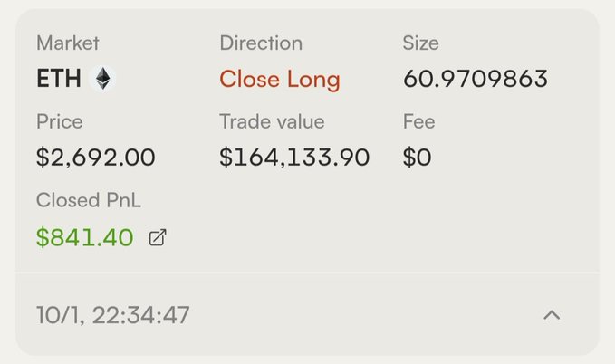615x364 pixels.
Task: Click the Ethereum diamond logo icon
Action: coord(103,79)
